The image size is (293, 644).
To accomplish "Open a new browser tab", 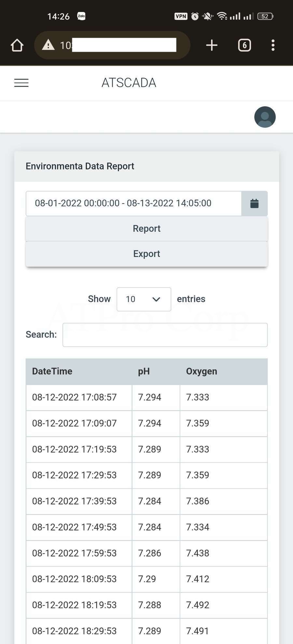I will (212, 46).
